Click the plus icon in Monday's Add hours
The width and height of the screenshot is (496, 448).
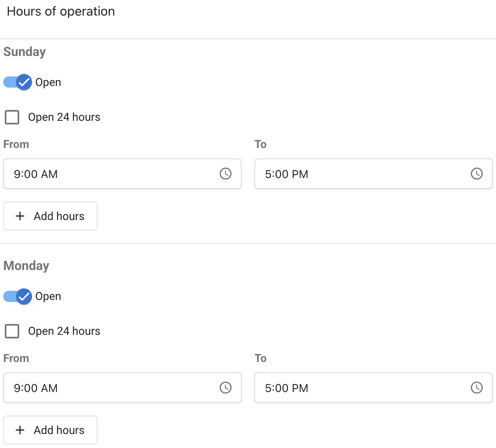coord(20,430)
